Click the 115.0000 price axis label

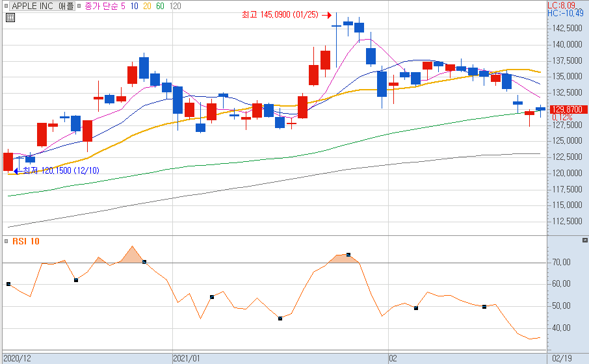[567, 205]
